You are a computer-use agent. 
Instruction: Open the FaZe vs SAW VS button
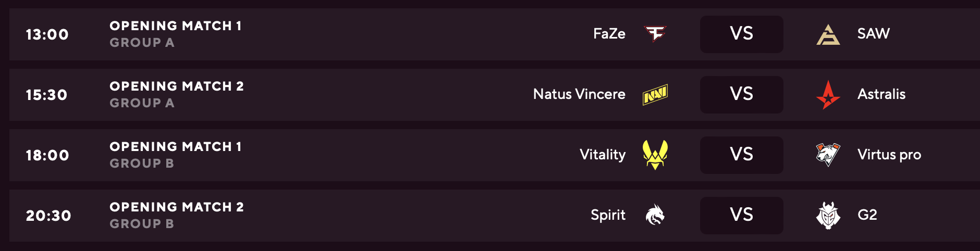(741, 34)
